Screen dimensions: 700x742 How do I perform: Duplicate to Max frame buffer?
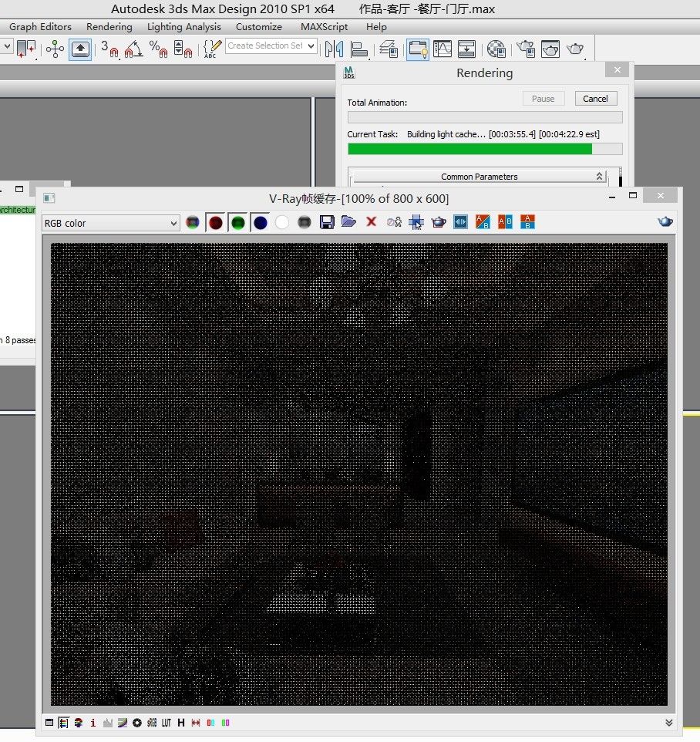(x=394, y=222)
